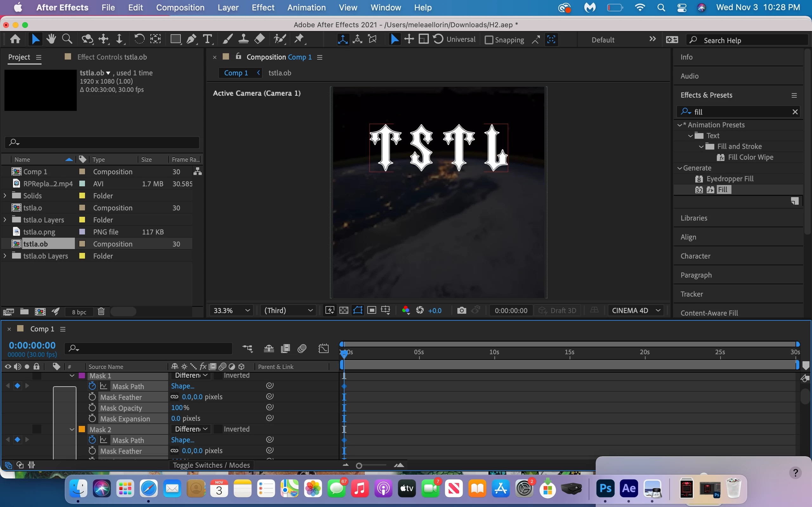Toggle transparency grid in viewer
812x507 pixels.
344,311
